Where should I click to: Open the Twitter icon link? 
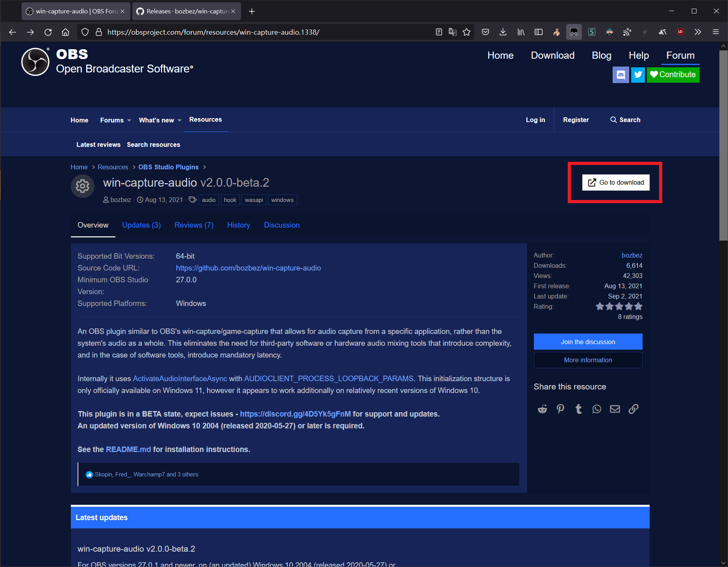pyautogui.click(x=638, y=75)
